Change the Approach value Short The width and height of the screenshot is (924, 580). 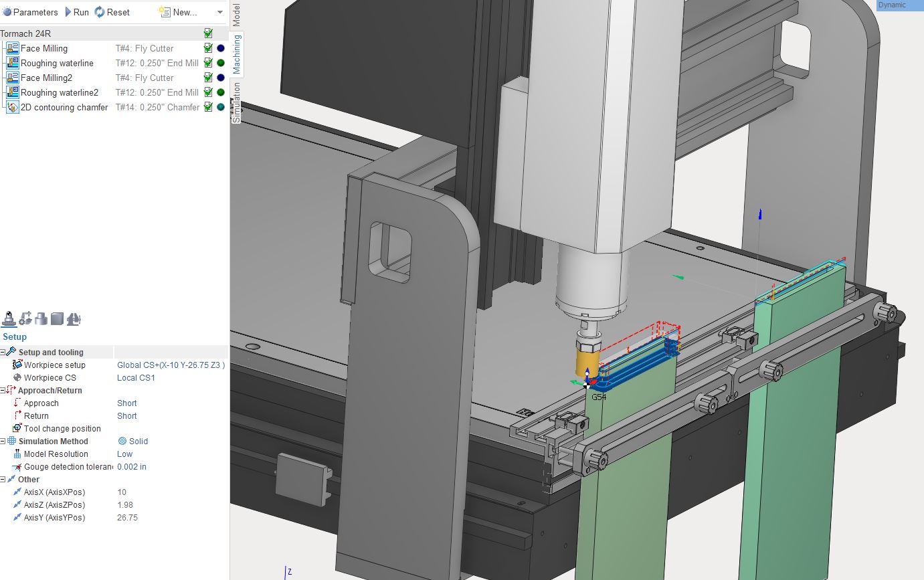127,403
